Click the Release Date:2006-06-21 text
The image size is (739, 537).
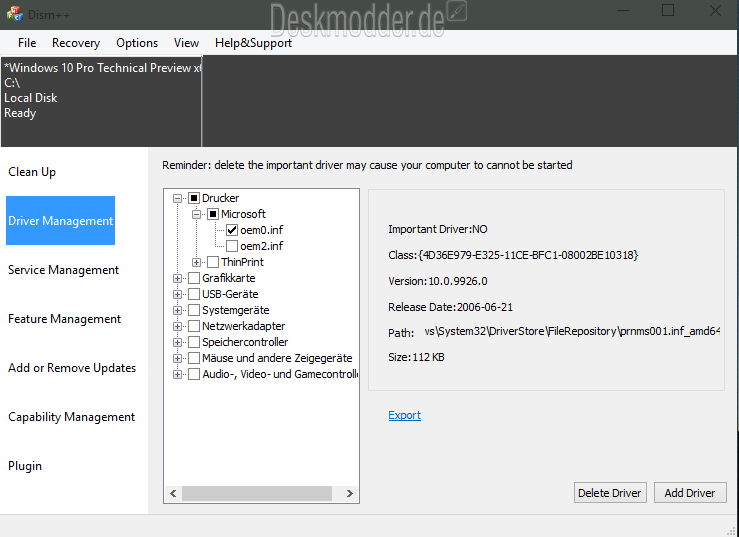tap(450, 307)
